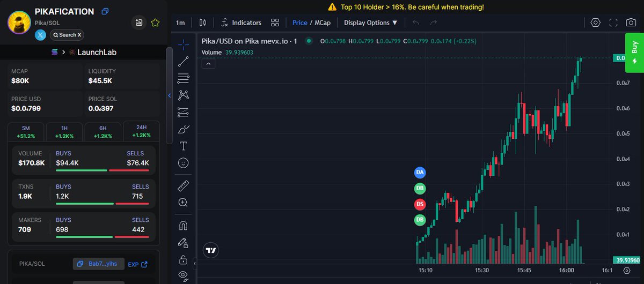Select the 5M timeframe tab
The height and width of the screenshot is (284, 644).
(x=26, y=132)
